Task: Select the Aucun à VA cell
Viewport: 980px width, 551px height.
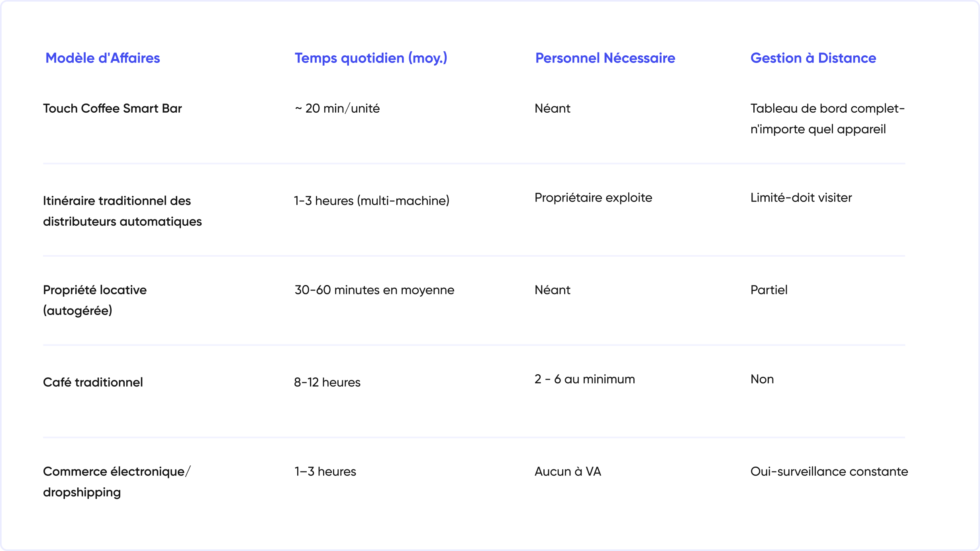Action: click(x=568, y=471)
